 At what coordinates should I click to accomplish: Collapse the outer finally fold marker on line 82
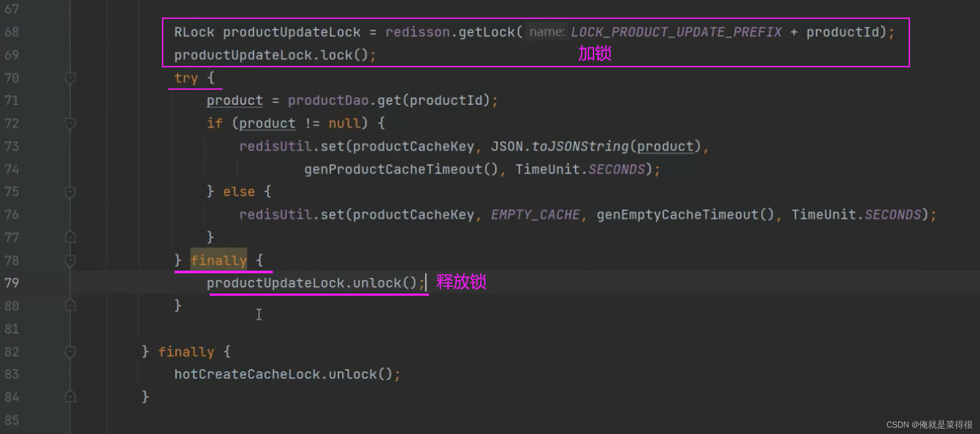pos(70,352)
